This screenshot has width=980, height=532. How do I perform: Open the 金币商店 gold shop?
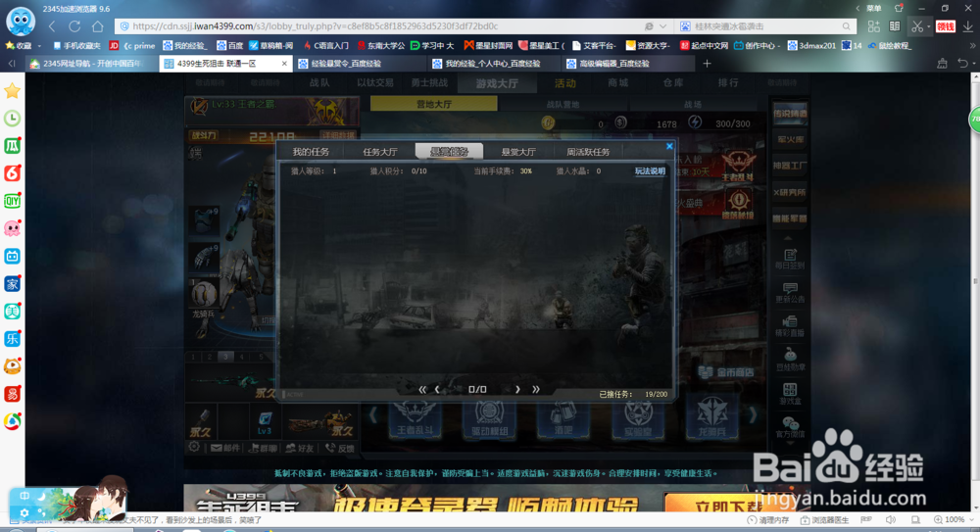pyautogui.click(x=725, y=372)
